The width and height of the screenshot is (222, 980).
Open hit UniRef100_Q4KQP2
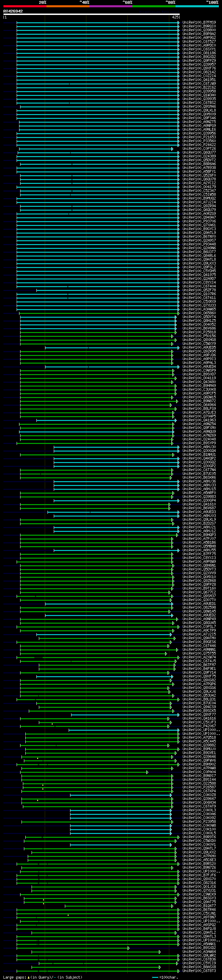199,458
